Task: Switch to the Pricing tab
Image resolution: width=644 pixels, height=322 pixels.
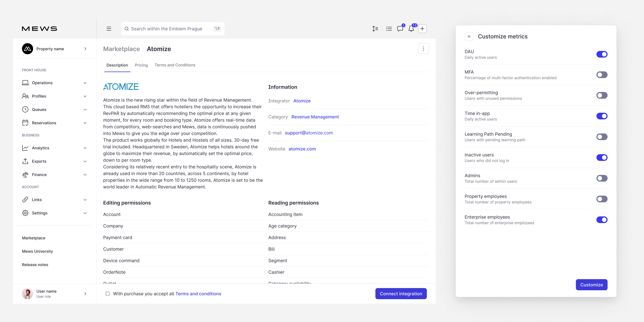Action: pos(141,65)
